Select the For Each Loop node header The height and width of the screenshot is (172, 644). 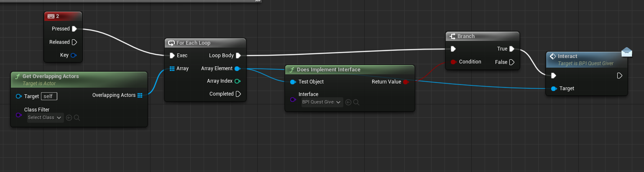[x=205, y=43]
